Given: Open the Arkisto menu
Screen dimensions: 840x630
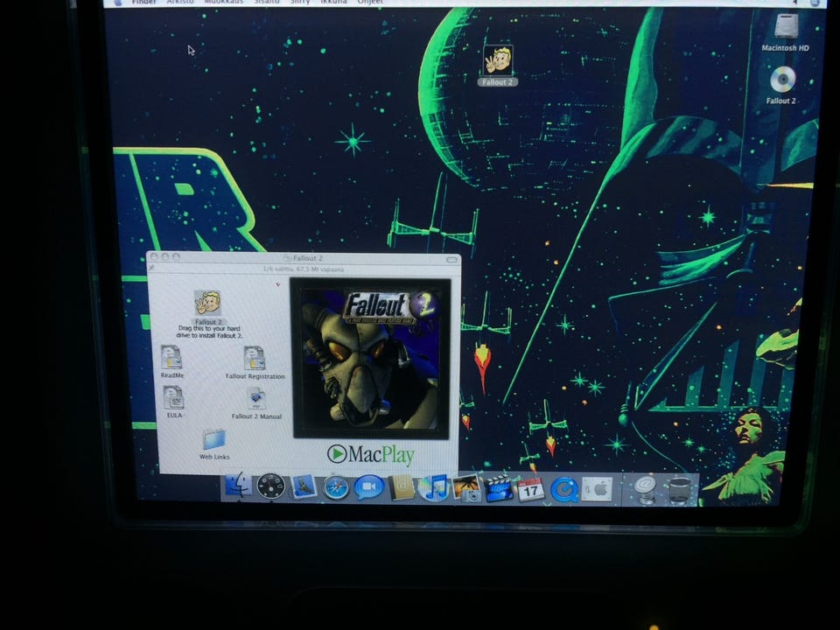Looking at the screenshot, I should 180,2.
